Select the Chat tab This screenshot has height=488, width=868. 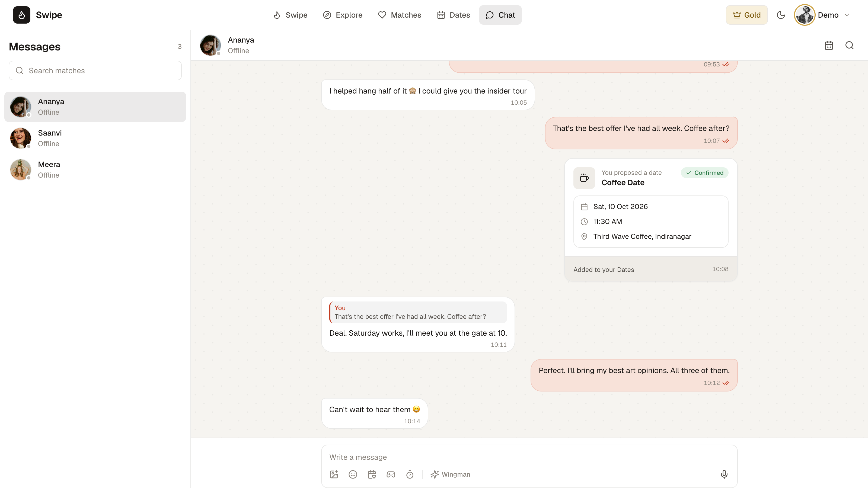tap(500, 15)
